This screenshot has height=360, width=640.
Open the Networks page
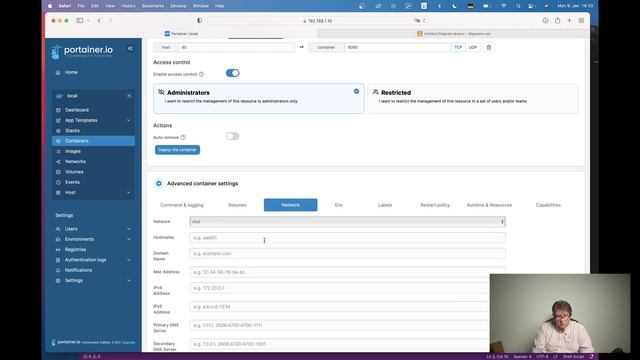coord(76,162)
